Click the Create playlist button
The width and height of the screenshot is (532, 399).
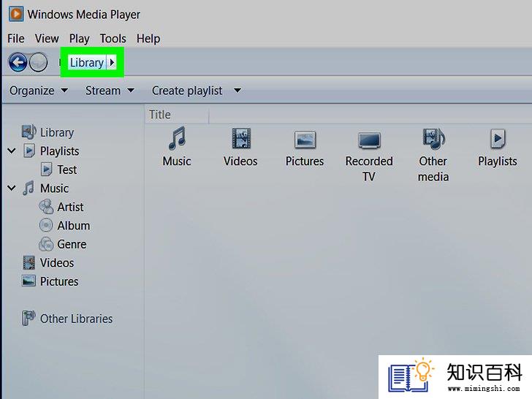coord(187,91)
